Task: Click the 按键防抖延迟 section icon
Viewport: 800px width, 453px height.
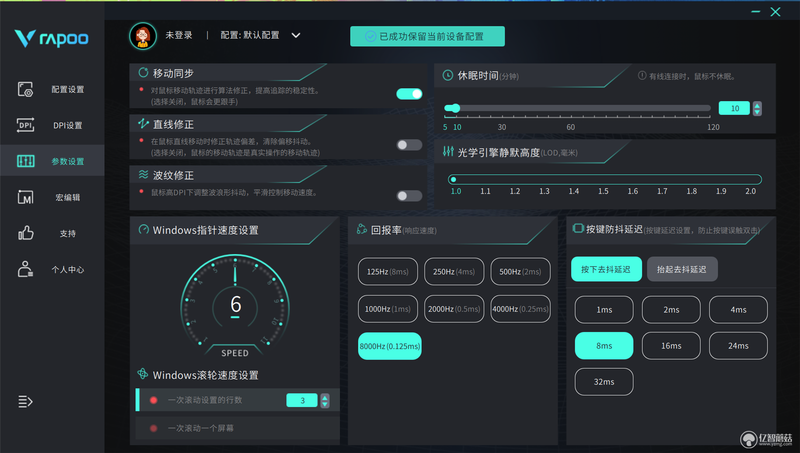Action: coord(578,229)
